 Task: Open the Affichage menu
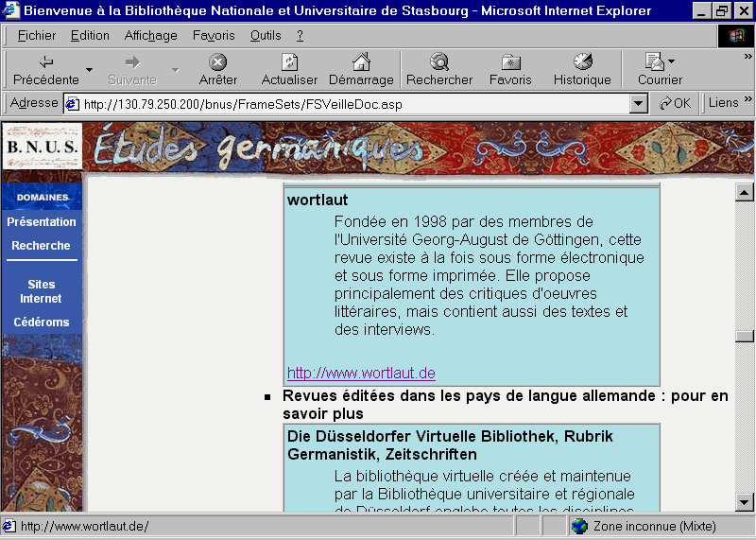(x=150, y=36)
